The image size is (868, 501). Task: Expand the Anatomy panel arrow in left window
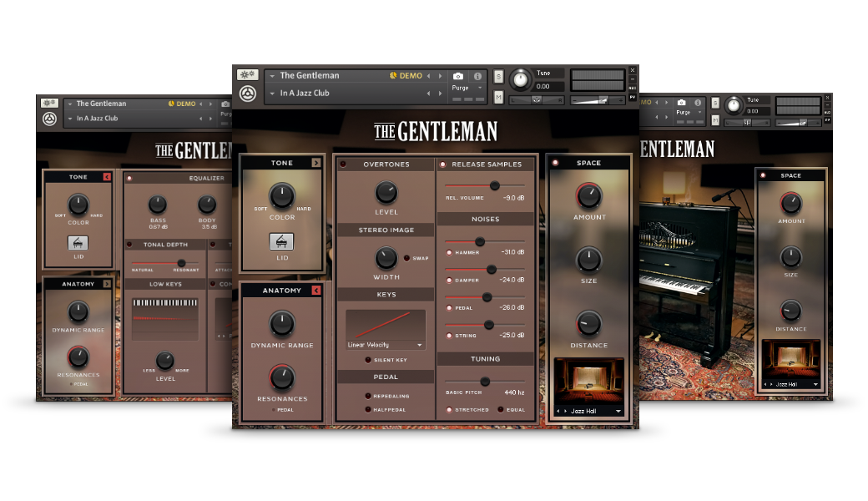(107, 284)
